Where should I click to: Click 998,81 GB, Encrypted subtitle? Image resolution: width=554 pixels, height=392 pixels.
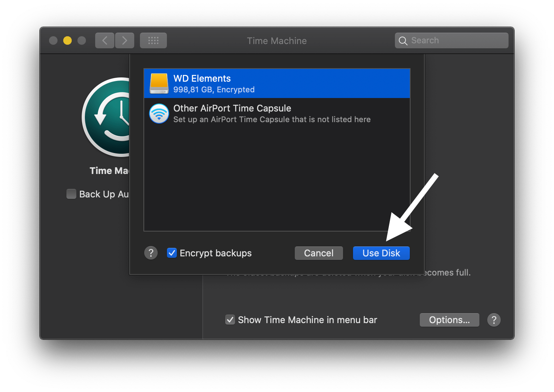point(214,89)
